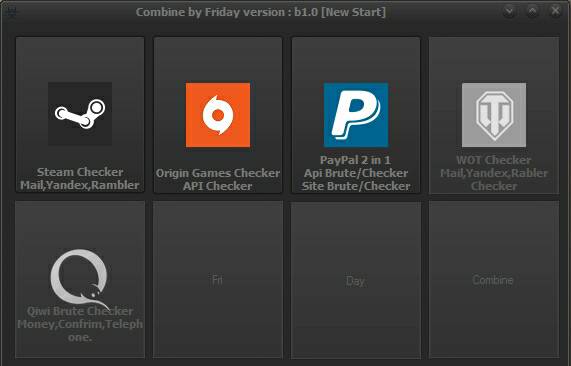Open the PayPal 2 in 1 label
This screenshot has width=571, height=366.
[x=355, y=160]
